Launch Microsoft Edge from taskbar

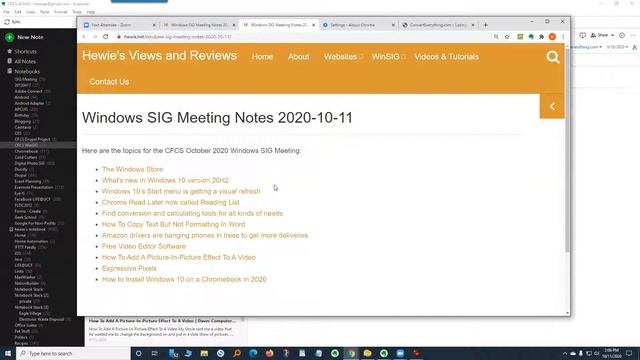253,353
